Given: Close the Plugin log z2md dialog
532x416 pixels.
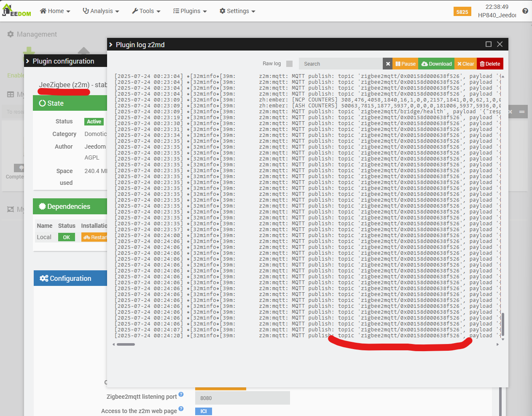Looking at the screenshot, I should [500, 44].
